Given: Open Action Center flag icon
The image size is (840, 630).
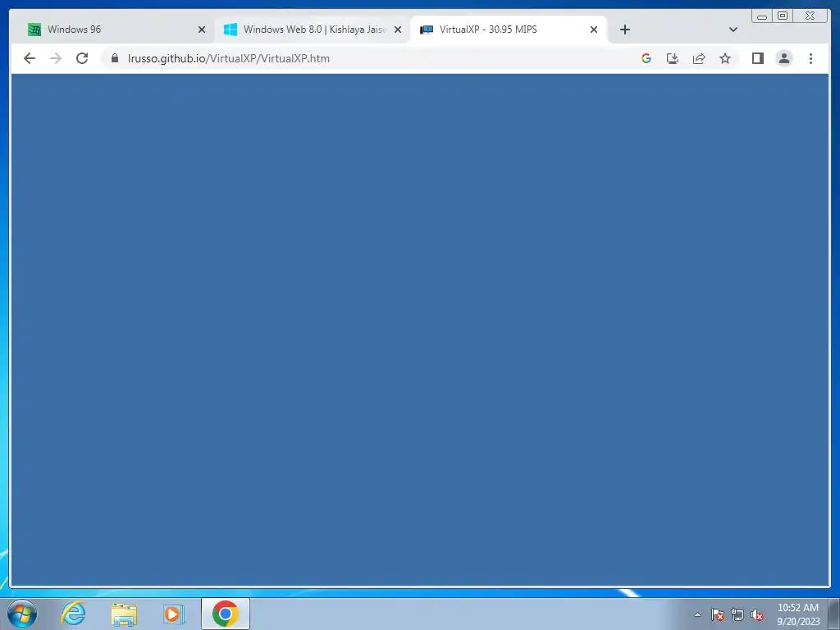Looking at the screenshot, I should (x=718, y=614).
